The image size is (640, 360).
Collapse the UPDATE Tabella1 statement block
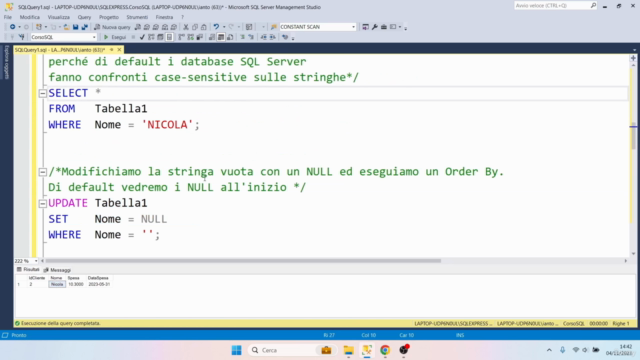click(42, 203)
